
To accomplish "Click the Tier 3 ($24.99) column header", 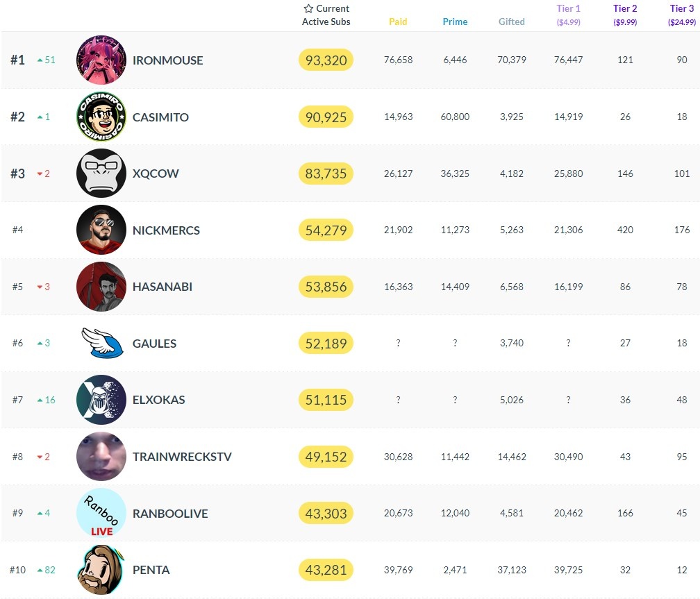I will click(x=682, y=15).
